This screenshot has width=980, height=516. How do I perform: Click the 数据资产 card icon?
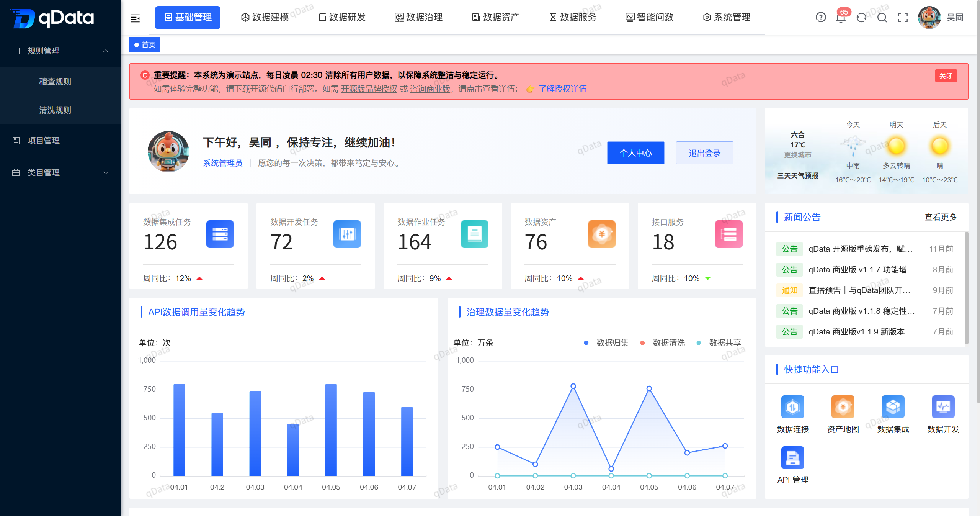pyautogui.click(x=602, y=234)
